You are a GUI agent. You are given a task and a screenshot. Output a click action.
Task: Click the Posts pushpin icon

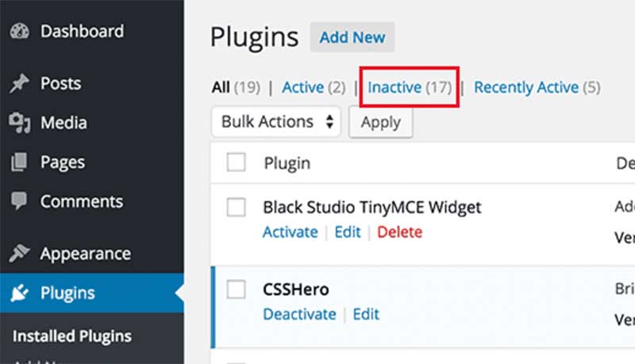pos(19,84)
